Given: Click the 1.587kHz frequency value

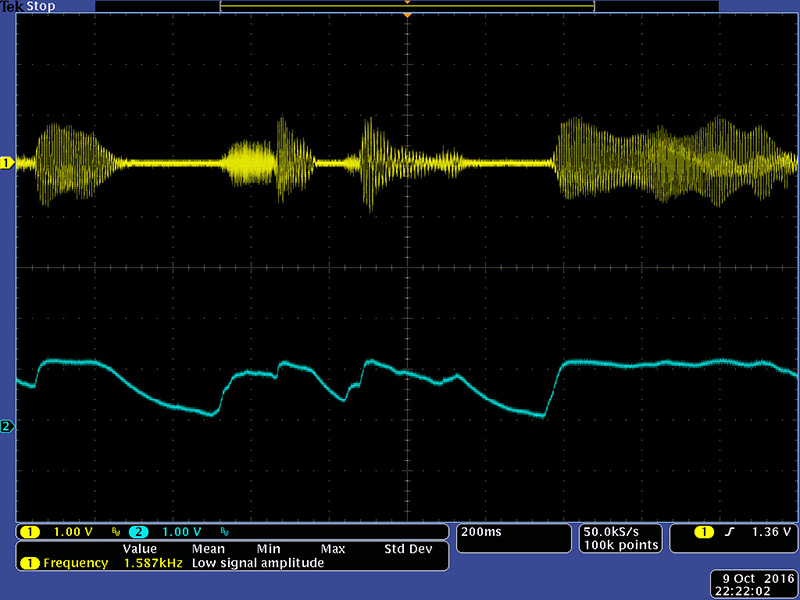Looking at the screenshot, I should click(x=153, y=563).
